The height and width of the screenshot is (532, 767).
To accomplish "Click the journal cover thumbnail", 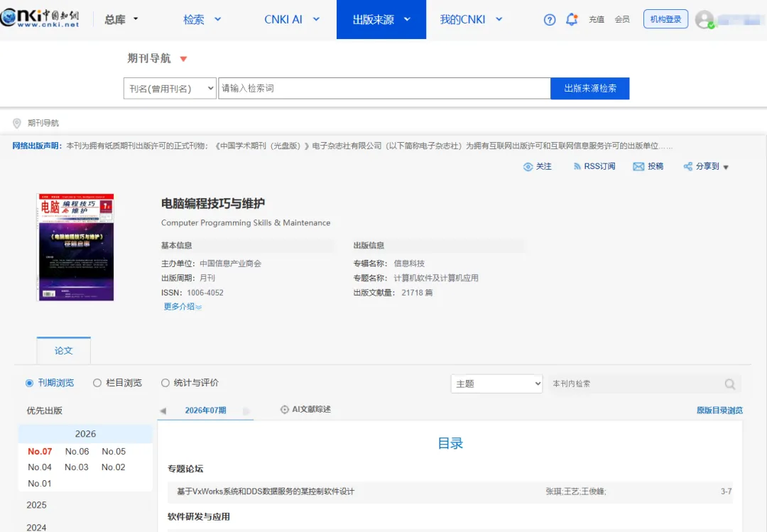I will click(x=76, y=247).
